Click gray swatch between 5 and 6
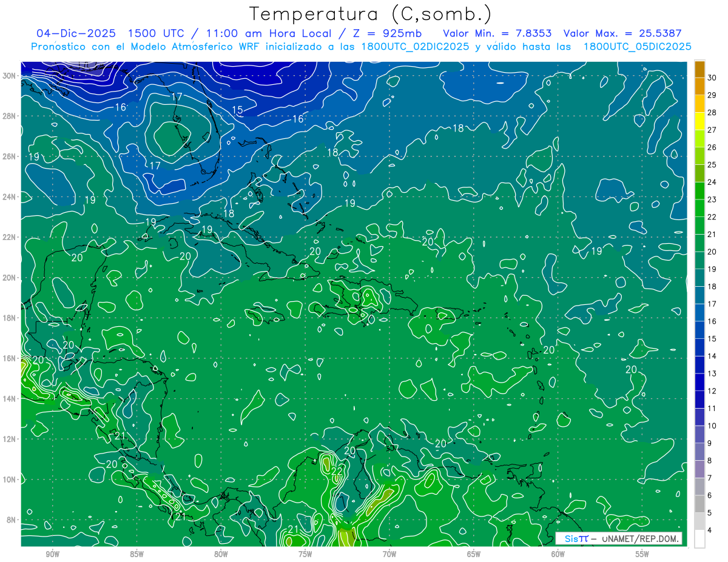Viewport: 728px width, 562px height. pyautogui.click(x=699, y=504)
